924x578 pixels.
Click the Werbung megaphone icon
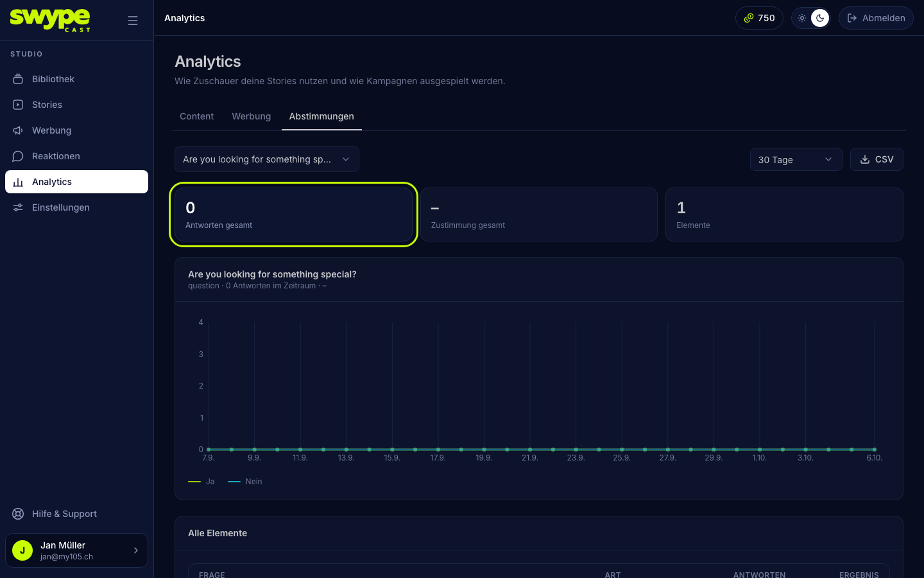click(18, 130)
